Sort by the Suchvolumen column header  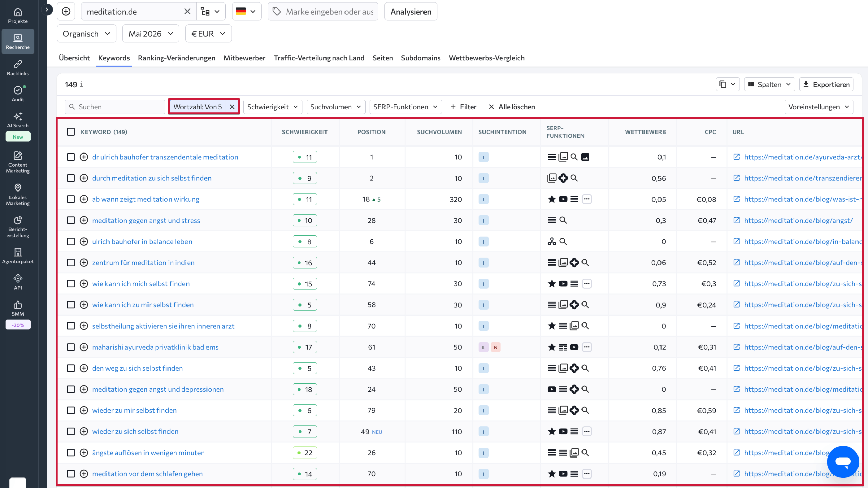439,132
